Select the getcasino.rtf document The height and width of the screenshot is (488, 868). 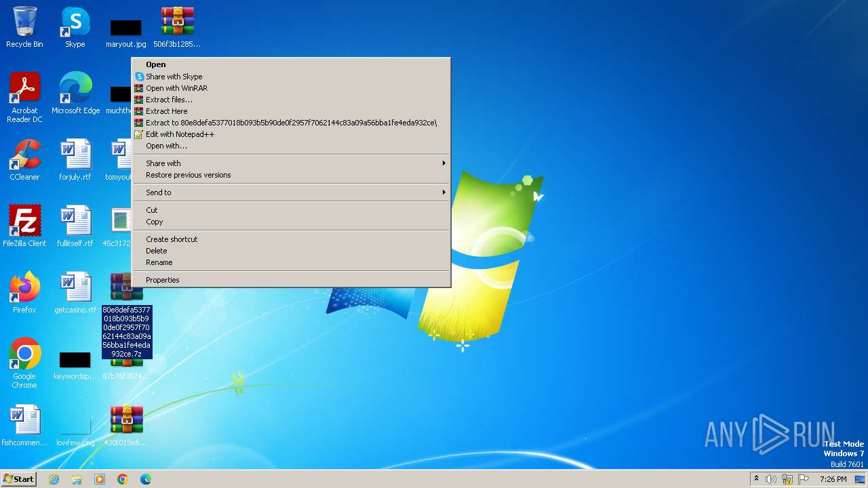tap(75, 293)
